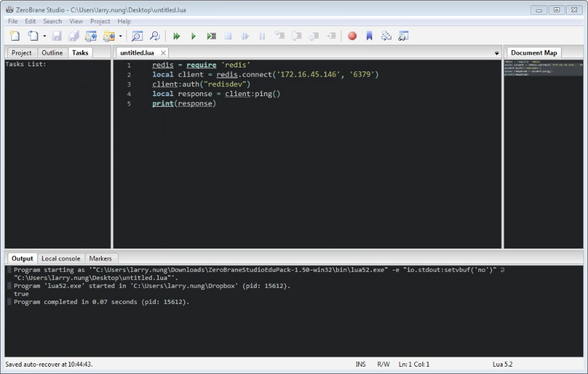Click 'Program completed in 0.07 seconds' line
Image resolution: width=588 pixels, height=374 pixels.
click(102, 302)
